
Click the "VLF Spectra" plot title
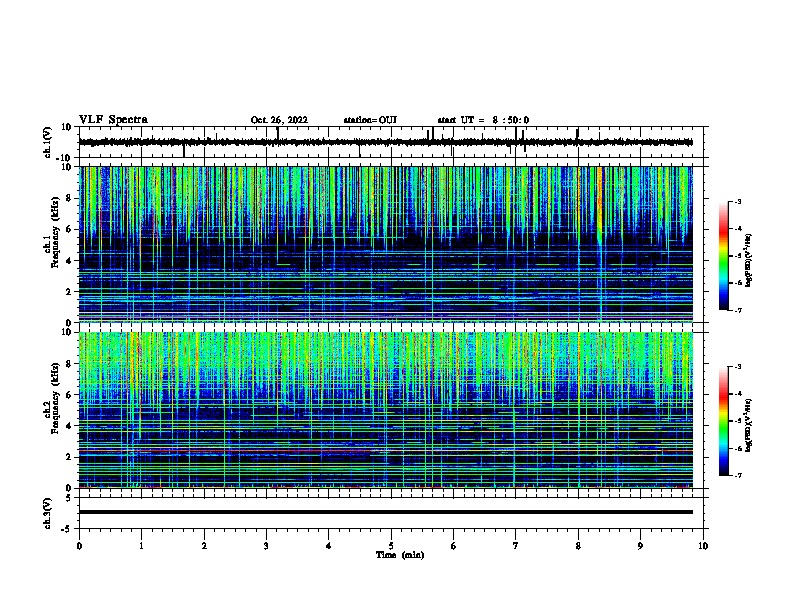click(113, 120)
